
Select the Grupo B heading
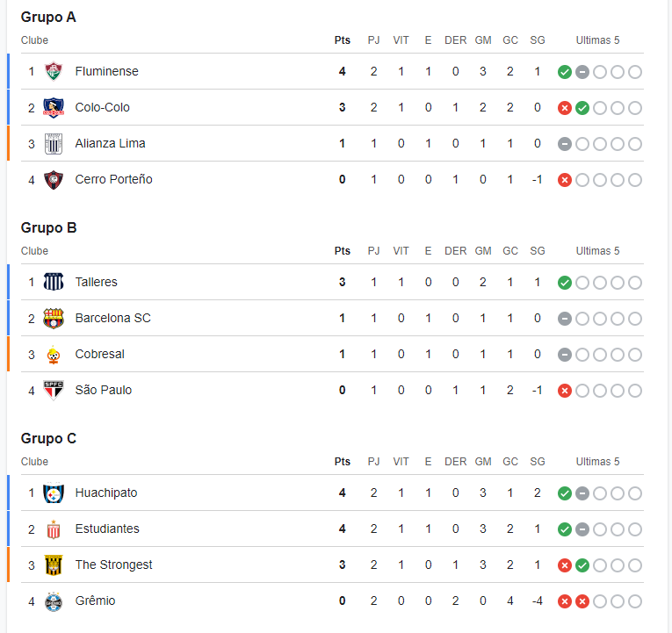(x=49, y=228)
